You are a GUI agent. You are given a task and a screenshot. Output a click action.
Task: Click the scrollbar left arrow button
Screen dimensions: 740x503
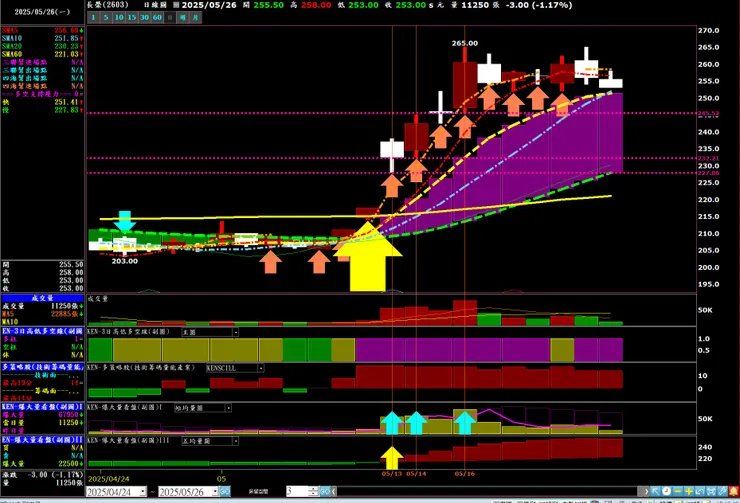coord(333,491)
